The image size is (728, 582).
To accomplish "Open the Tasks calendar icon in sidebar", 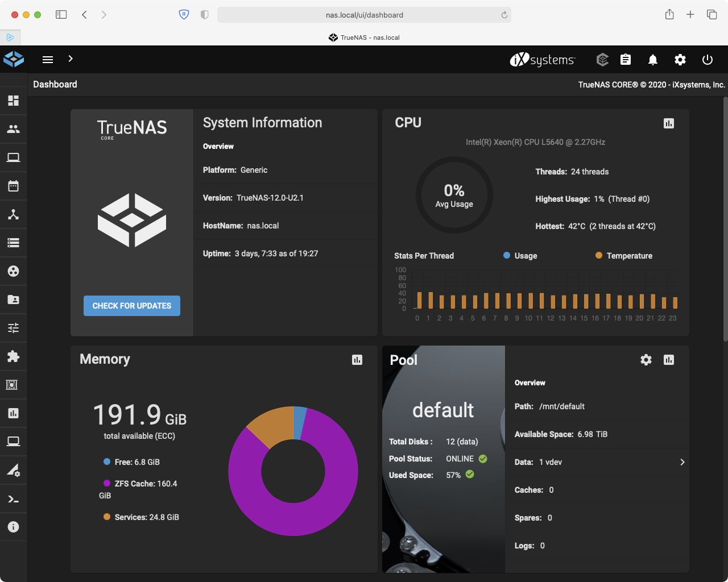I will [13, 186].
